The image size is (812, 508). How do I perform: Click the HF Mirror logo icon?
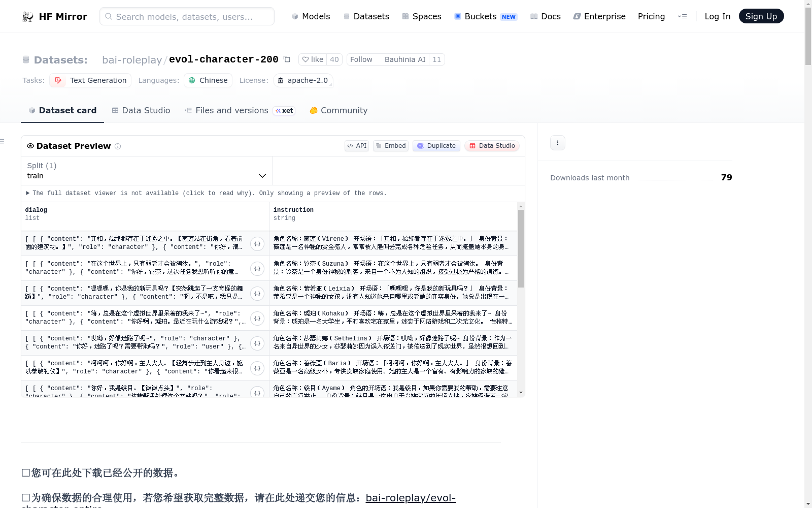point(28,17)
